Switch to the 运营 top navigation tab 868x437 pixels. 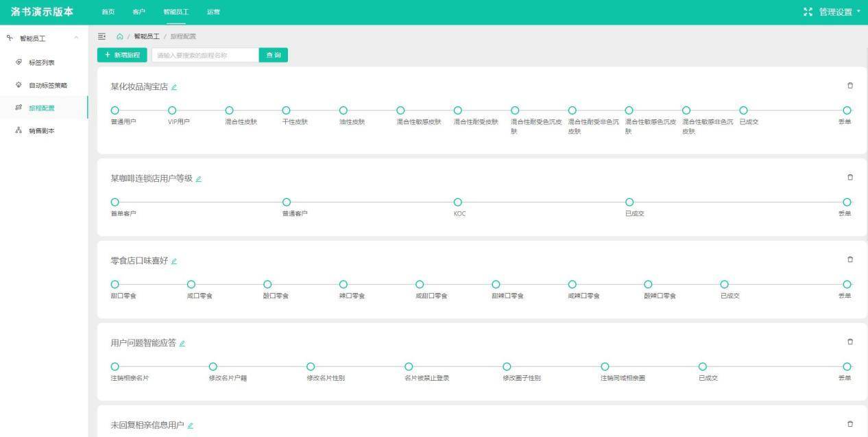point(214,12)
